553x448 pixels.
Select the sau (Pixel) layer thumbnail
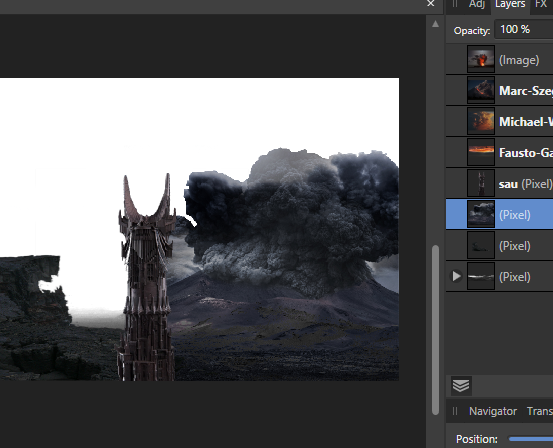click(x=481, y=183)
